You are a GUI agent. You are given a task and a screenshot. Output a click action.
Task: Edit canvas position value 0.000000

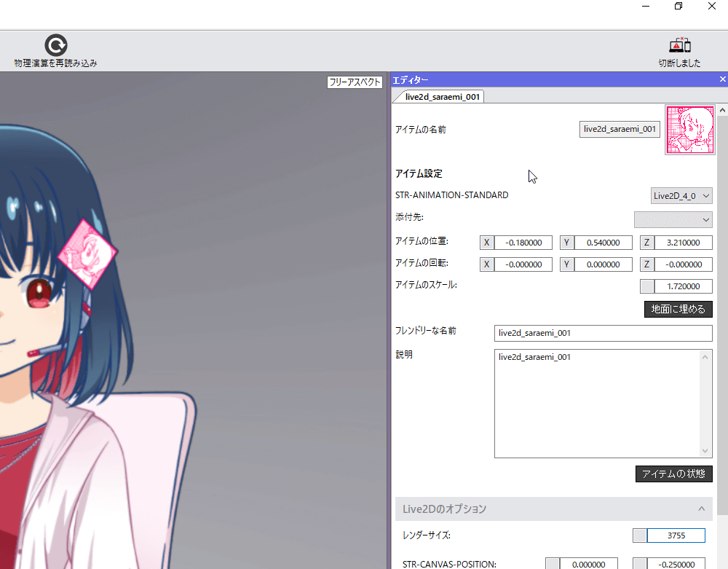588,564
